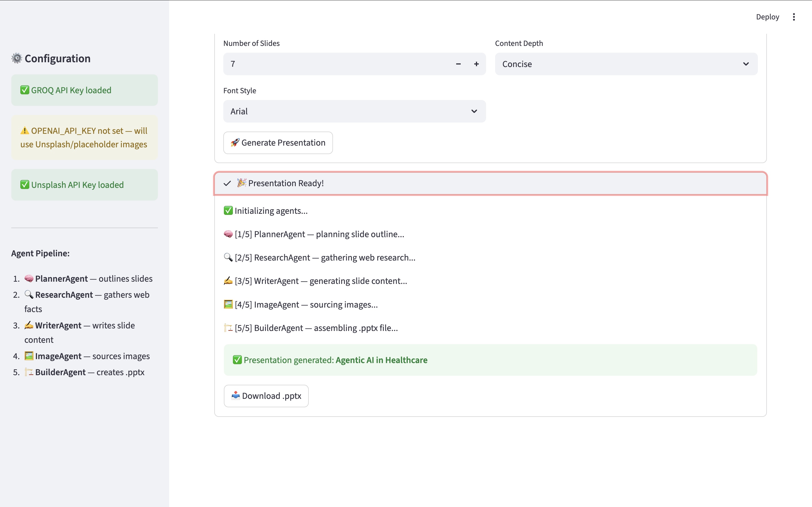Open the Font Style dropdown showing Arial

(354, 111)
